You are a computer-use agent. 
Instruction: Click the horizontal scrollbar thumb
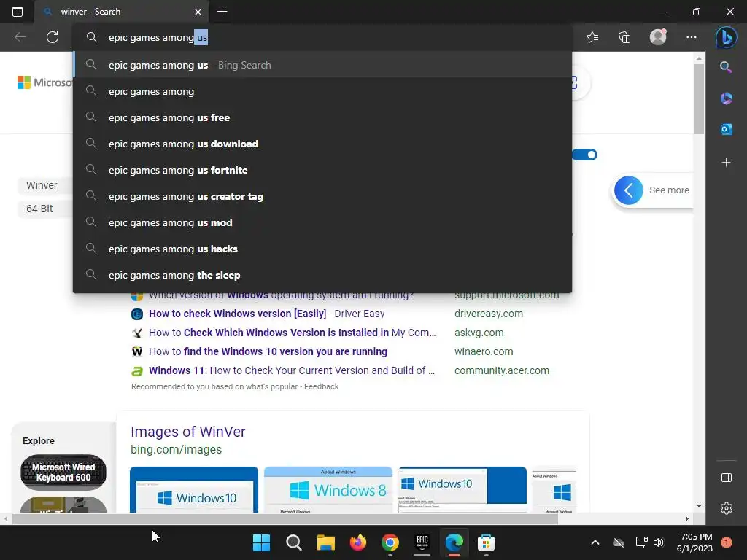(x=285, y=518)
